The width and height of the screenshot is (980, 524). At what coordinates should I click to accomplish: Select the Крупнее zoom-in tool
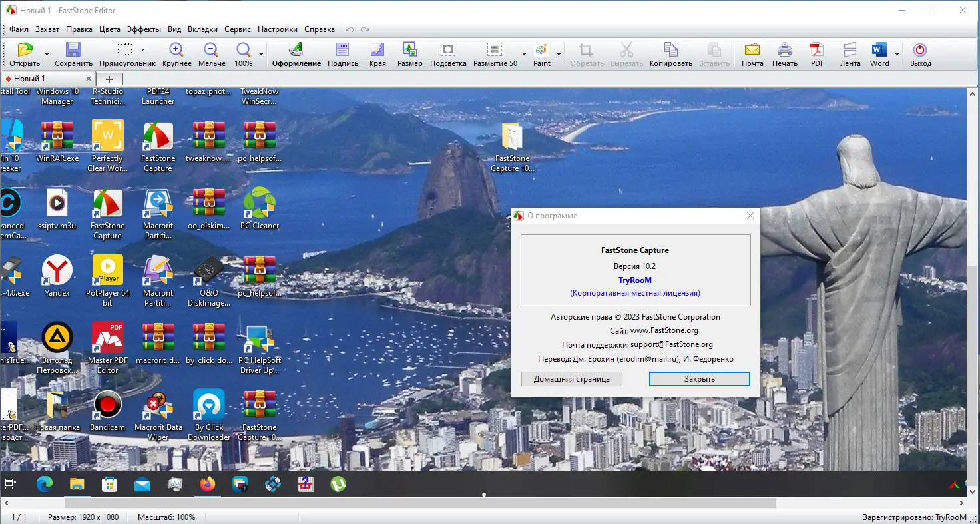(x=176, y=53)
